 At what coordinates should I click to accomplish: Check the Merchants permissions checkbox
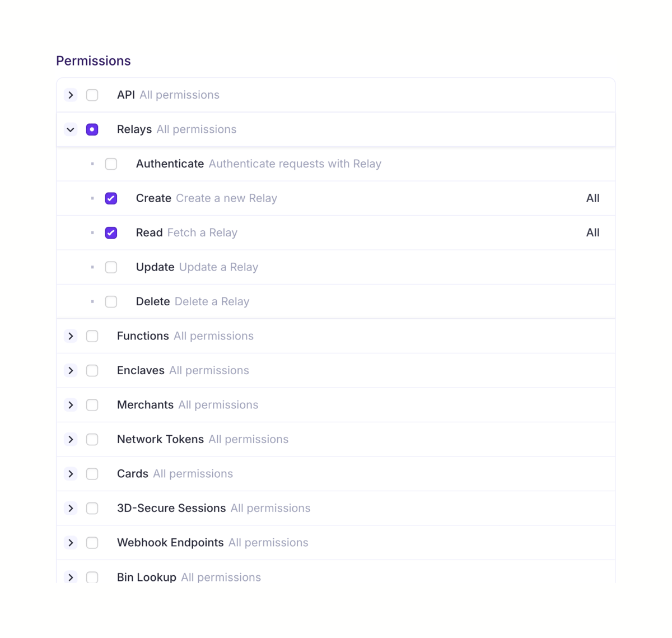tap(92, 404)
